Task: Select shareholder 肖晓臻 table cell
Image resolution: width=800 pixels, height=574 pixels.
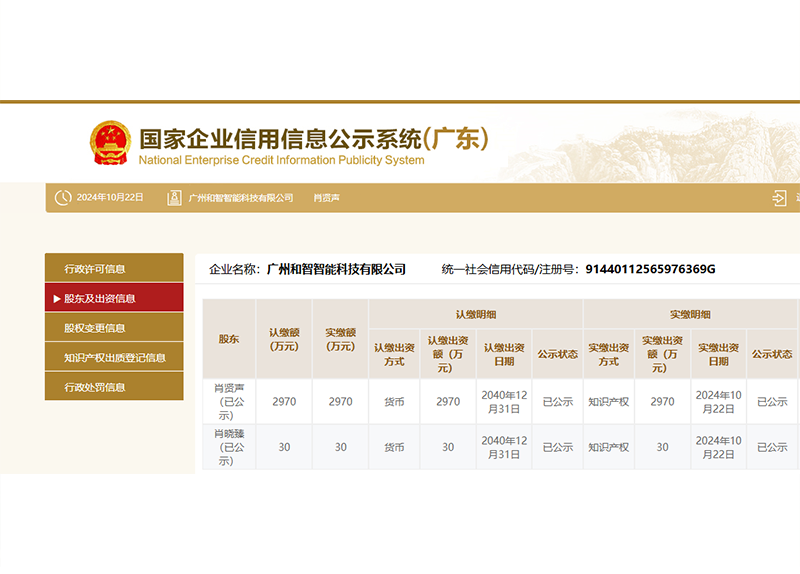Action: 229,447
